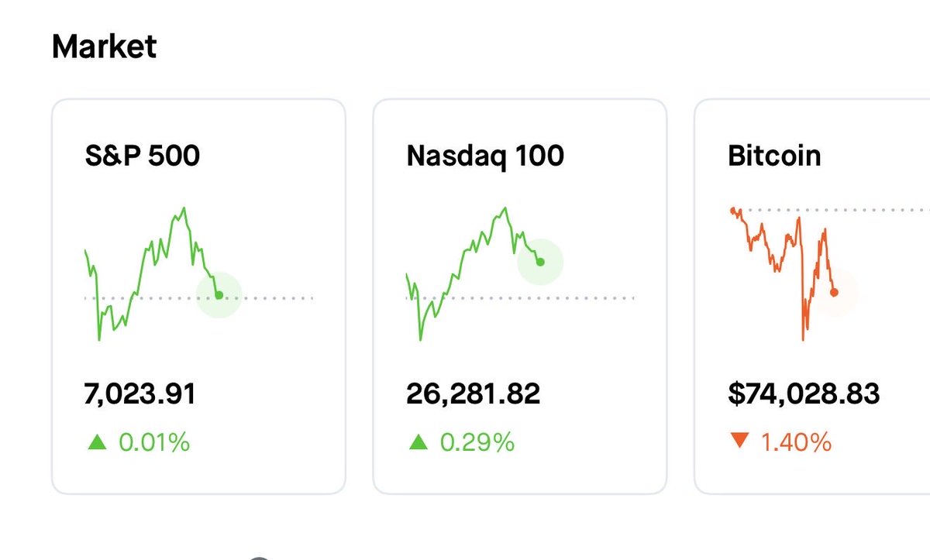The width and height of the screenshot is (930, 560).
Task: Click the S&P 500 chart endpoint dot
Action: click(x=219, y=295)
